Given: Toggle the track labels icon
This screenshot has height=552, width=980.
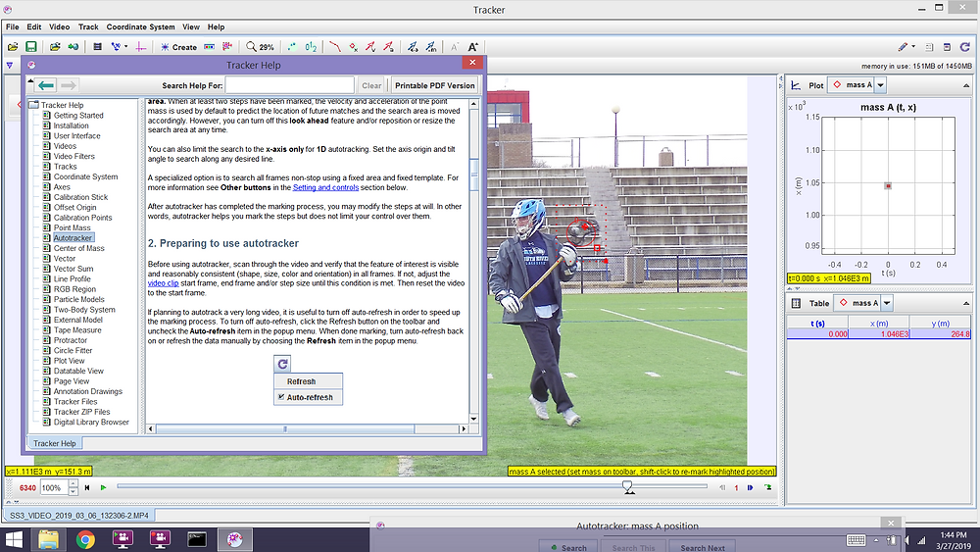Looking at the screenshot, I should click(x=311, y=47).
